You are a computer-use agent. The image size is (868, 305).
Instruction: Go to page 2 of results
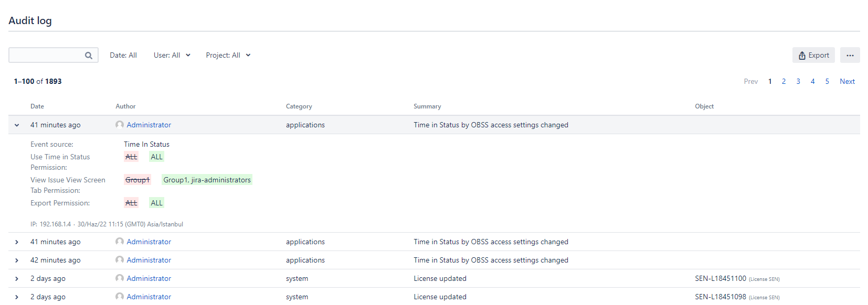(x=784, y=81)
